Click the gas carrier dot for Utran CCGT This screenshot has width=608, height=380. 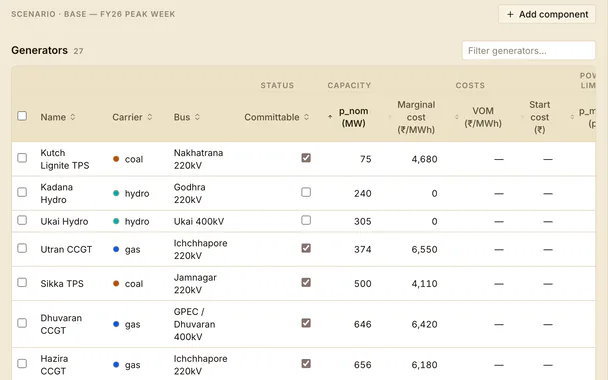pos(116,249)
